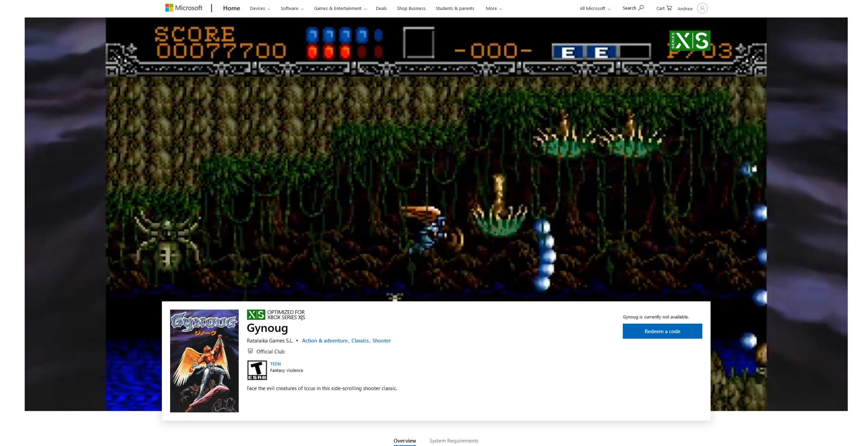This screenshot has height=446, width=868.
Task: Expand the Devices dropdown menu
Action: click(260, 8)
